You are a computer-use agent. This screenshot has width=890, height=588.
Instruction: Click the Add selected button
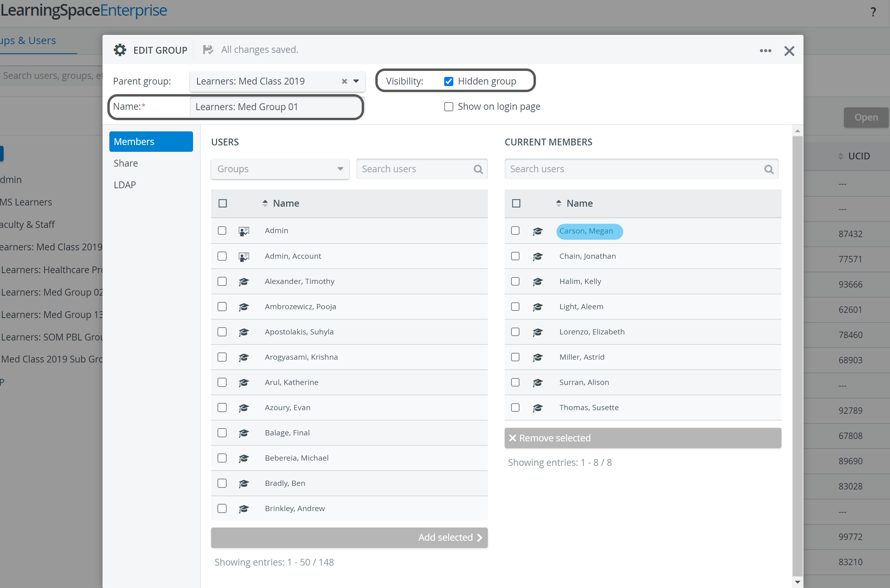tap(349, 538)
